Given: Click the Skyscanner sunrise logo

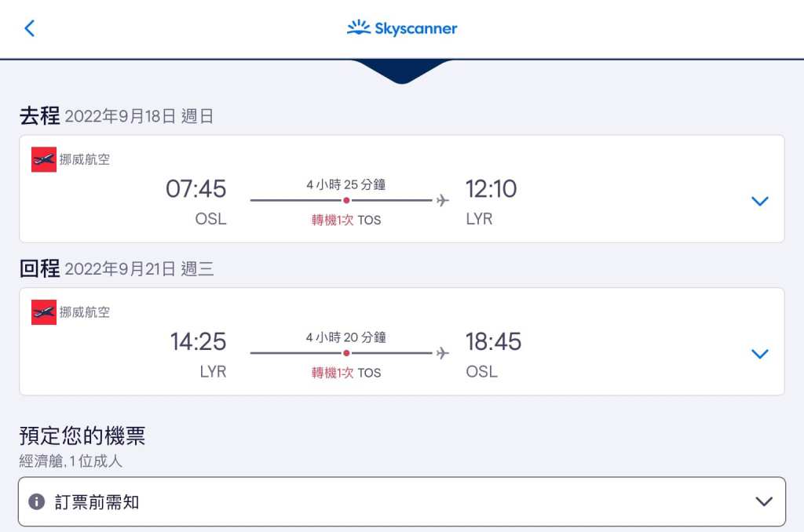Looking at the screenshot, I should [359, 28].
